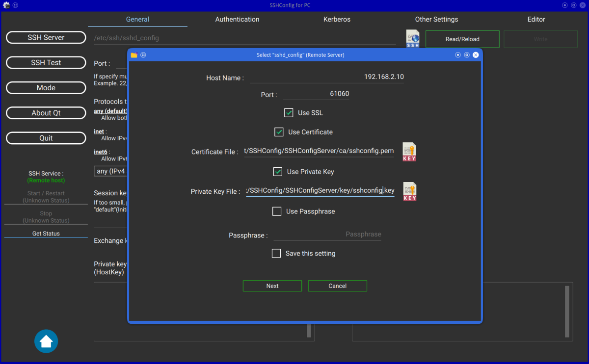Click the Port field showing 61060
This screenshot has height=364, width=589.
pyautogui.click(x=316, y=94)
